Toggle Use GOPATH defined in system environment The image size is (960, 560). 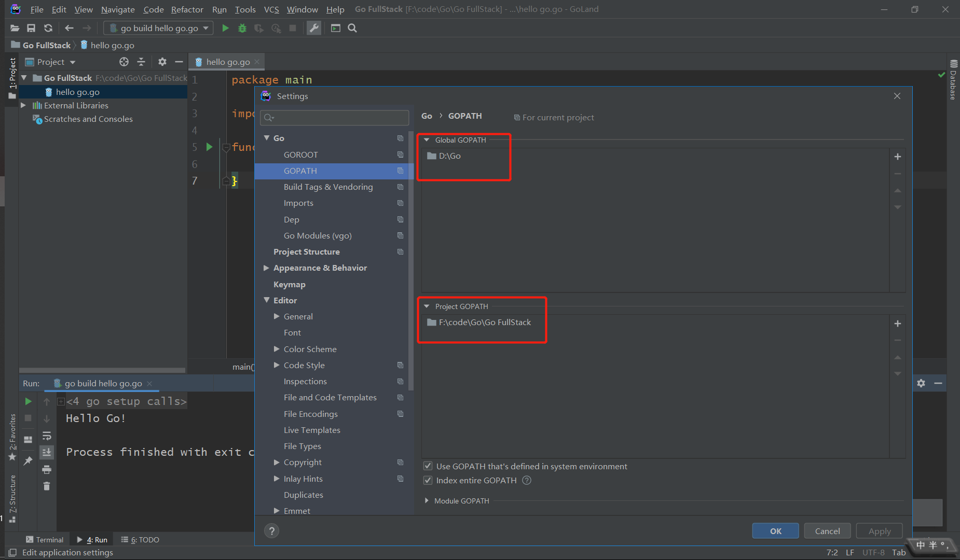pyautogui.click(x=428, y=466)
